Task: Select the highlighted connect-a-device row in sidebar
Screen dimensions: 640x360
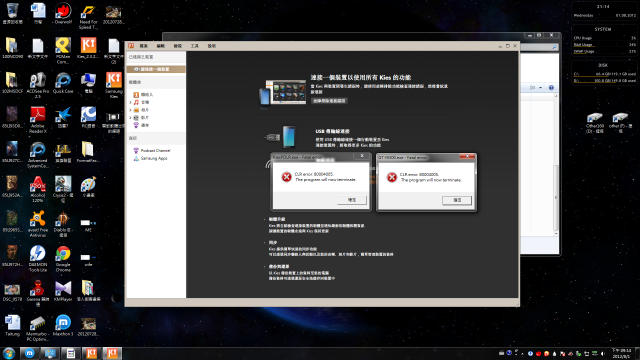Action: point(156,69)
